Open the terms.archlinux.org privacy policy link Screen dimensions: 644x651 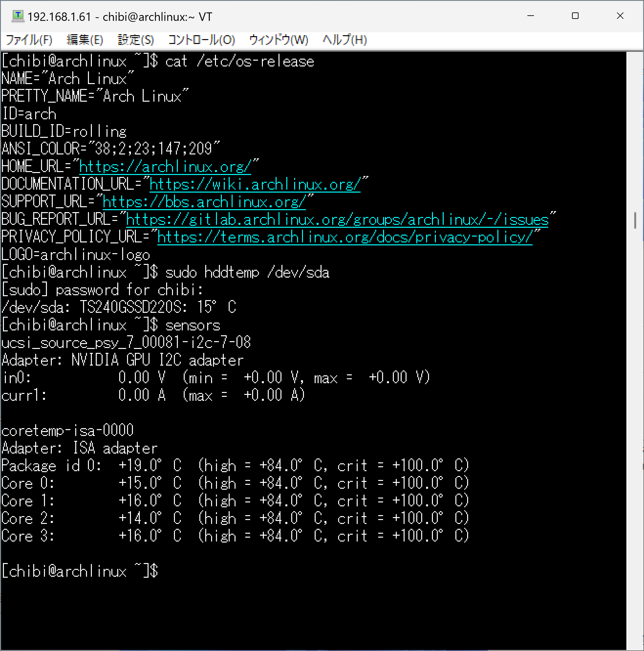pyautogui.click(x=344, y=237)
